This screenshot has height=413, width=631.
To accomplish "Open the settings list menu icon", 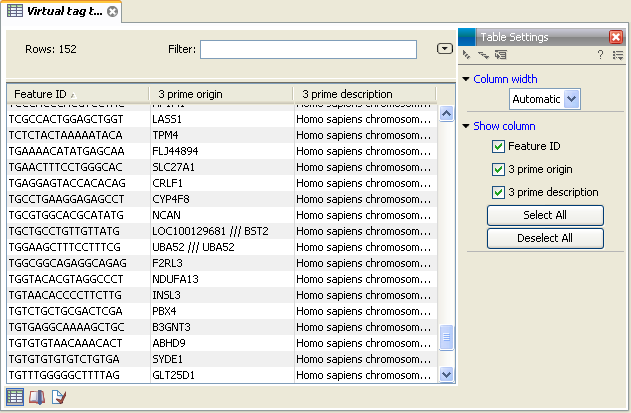I will [x=618, y=55].
